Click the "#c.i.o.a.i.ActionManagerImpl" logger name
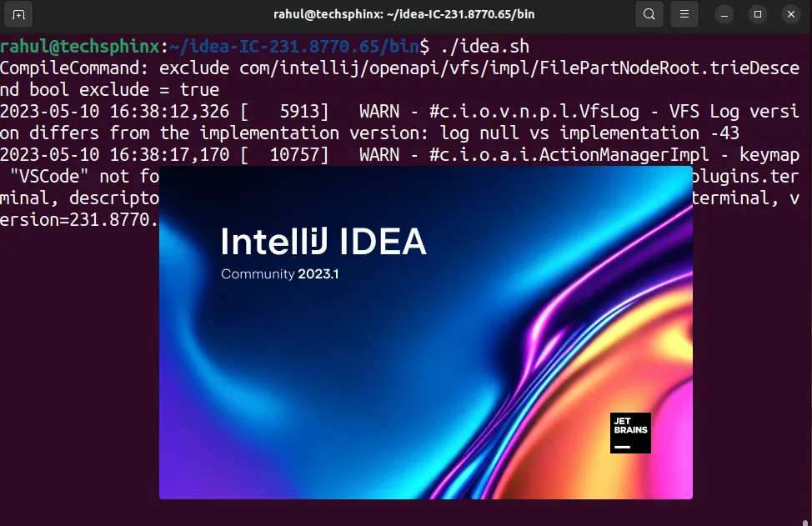The width and height of the screenshot is (812, 526). [569, 155]
